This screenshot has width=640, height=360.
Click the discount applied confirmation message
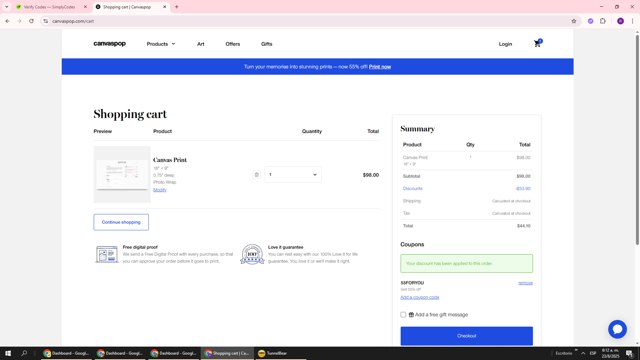coord(467,263)
